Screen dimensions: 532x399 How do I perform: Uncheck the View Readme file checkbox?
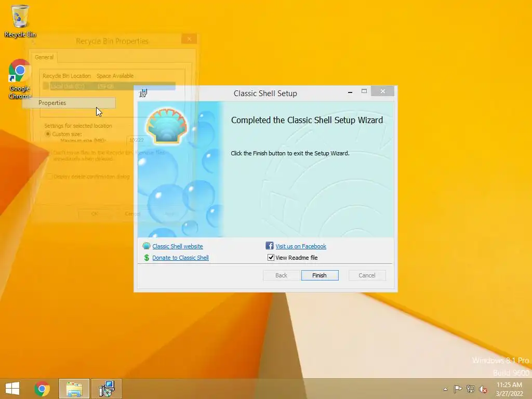coord(271,258)
